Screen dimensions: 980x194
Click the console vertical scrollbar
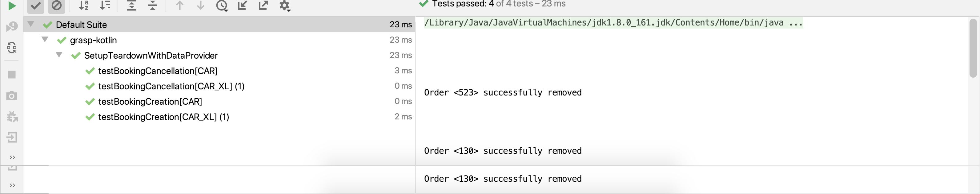click(x=973, y=48)
